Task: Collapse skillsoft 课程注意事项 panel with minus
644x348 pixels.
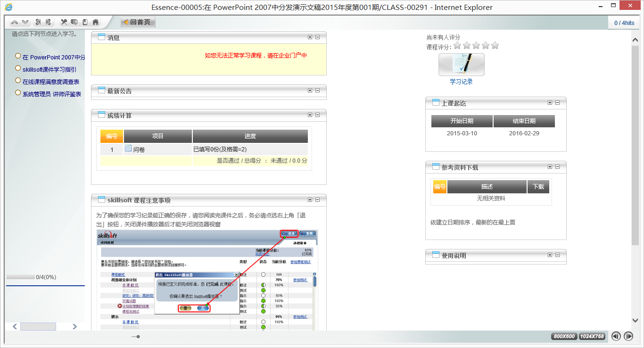Action: coord(317,200)
